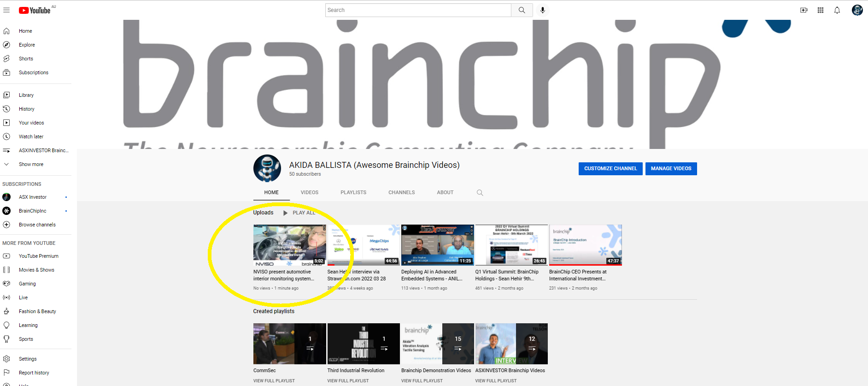Switch to the Playlists tab
Screen dimensions: 868x386
click(x=353, y=192)
